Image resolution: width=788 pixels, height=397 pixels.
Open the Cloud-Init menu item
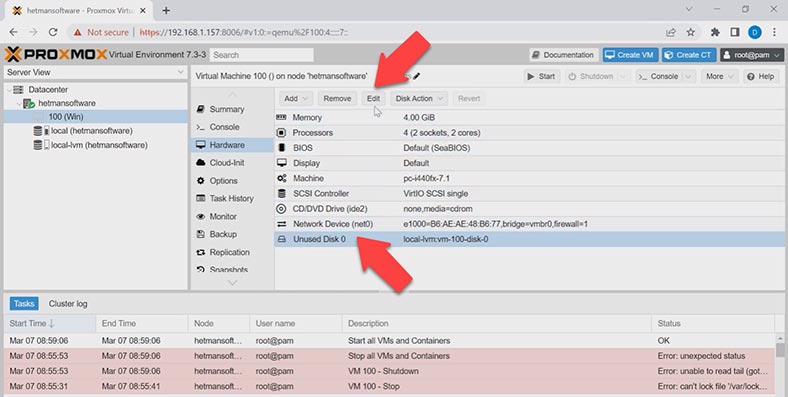[232, 163]
